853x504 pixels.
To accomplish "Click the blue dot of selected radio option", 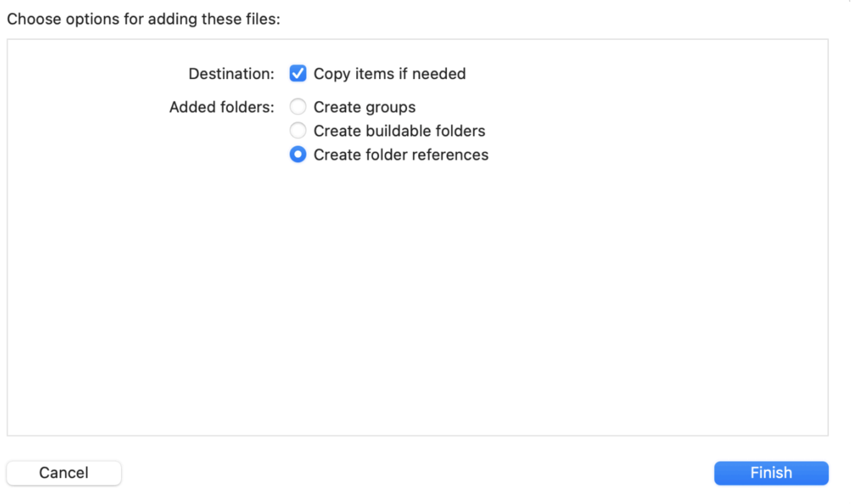I will click(298, 154).
